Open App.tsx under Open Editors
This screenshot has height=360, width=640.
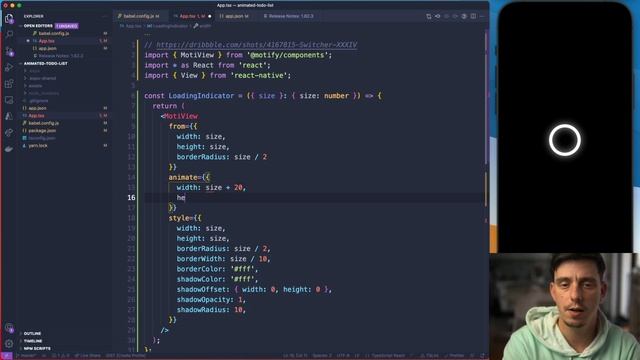tap(46, 41)
